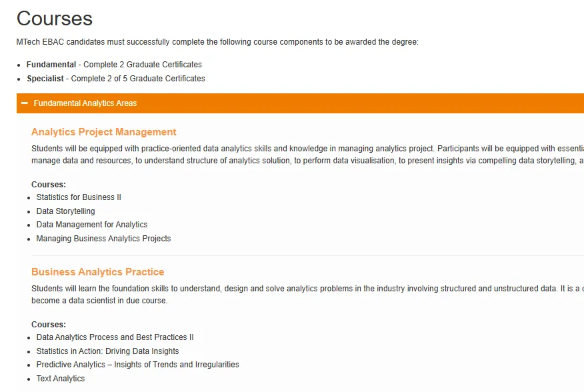Click the Business Analytics Practice description paragraph

click(307, 295)
